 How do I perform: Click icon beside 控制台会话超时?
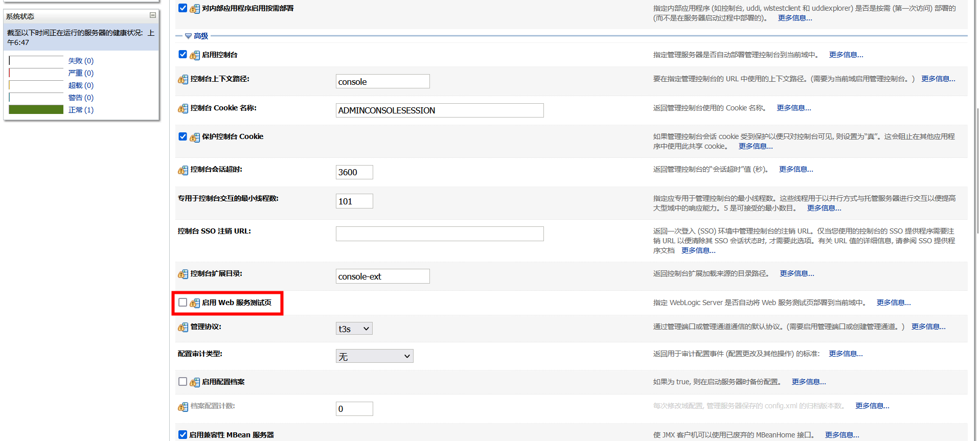click(x=183, y=170)
